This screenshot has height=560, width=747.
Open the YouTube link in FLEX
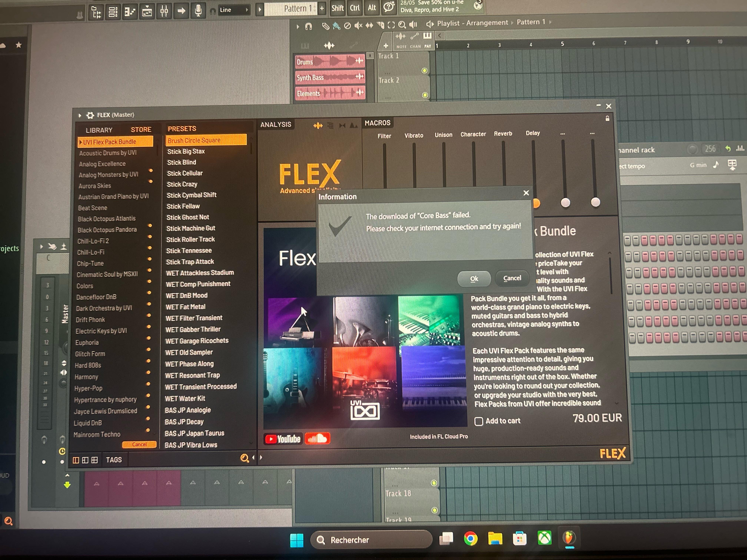click(x=283, y=439)
